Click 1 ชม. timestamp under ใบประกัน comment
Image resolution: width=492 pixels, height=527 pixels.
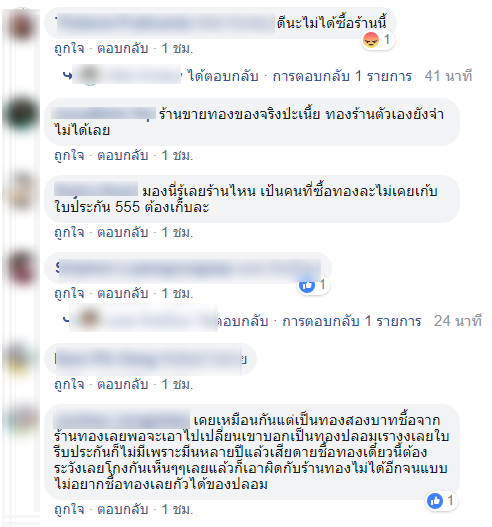(x=177, y=233)
